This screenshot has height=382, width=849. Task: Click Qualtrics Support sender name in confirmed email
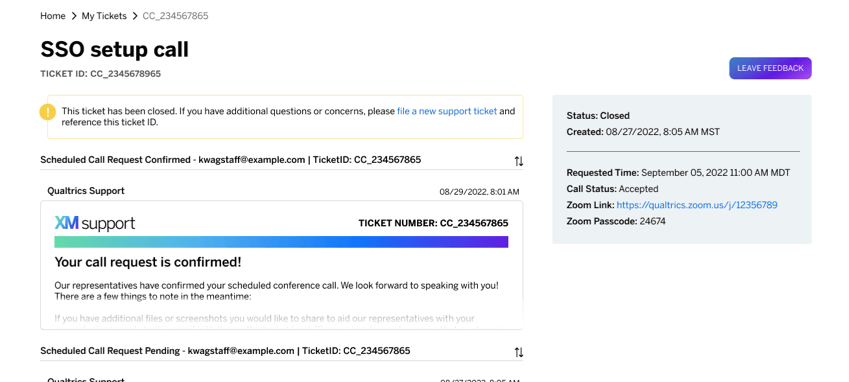tap(86, 190)
